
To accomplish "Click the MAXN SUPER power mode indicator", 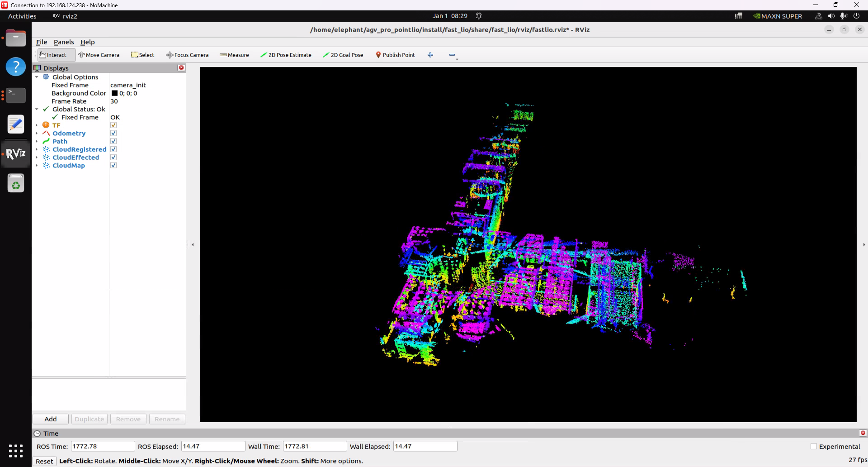I will 778,16.
